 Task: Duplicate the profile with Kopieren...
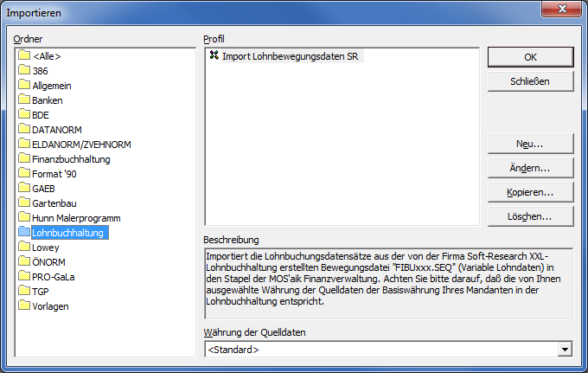click(531, 192)
